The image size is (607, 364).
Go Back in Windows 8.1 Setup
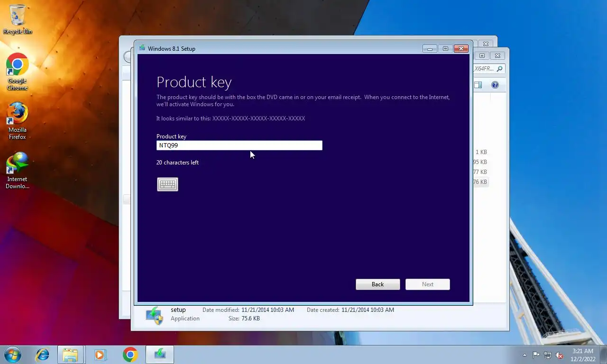(378, 284)
